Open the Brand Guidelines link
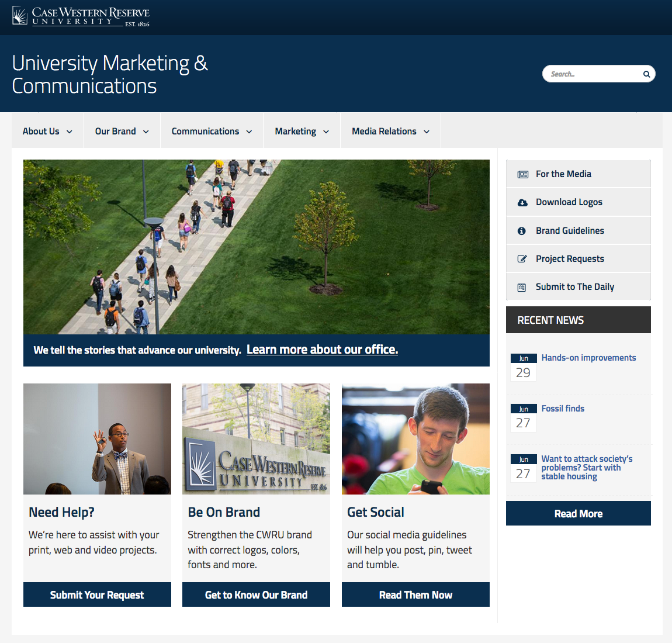 tap(578, 231)
